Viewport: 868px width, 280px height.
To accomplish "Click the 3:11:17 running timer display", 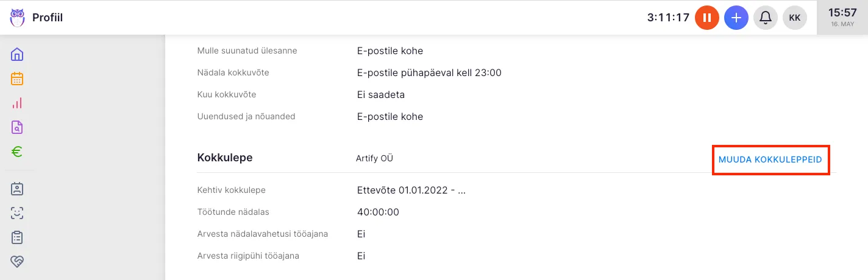I will [668, 18].
